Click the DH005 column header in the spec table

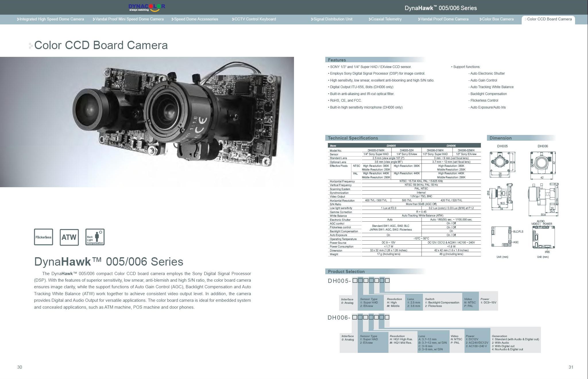tap(391, 146)
